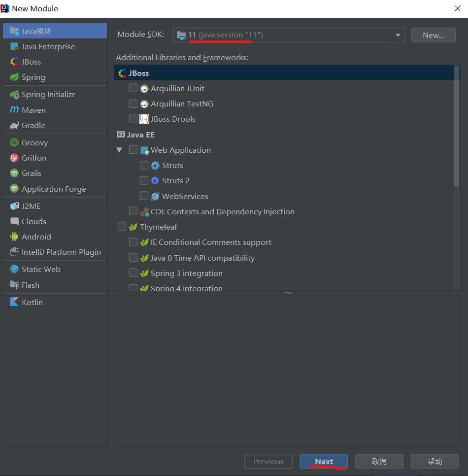Select Java Enterprise module type
Viewport: 468px width, 476px height.
(55, 46)
